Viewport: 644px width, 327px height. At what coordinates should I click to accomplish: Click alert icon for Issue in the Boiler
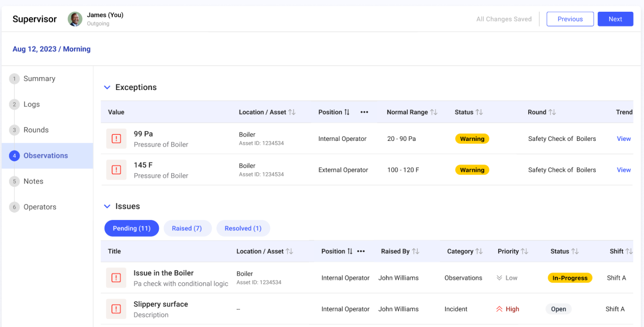[x=116, y=278]
